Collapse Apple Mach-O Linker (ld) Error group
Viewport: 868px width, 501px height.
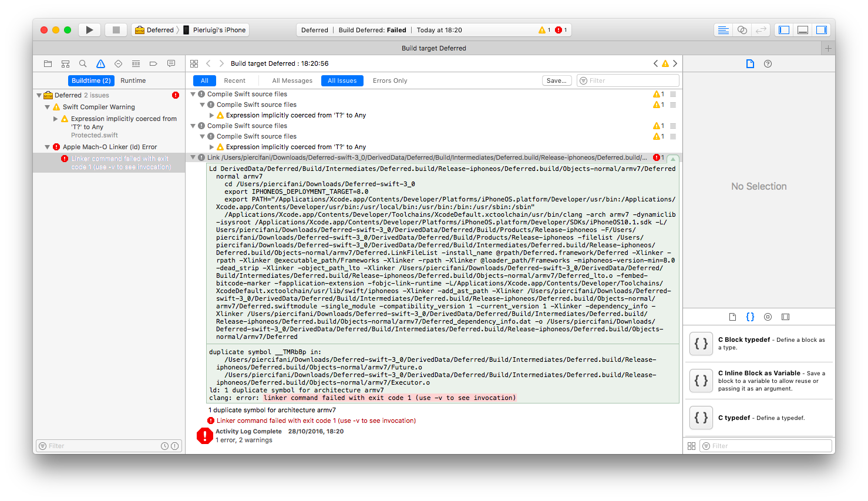(x=48, y=147)
